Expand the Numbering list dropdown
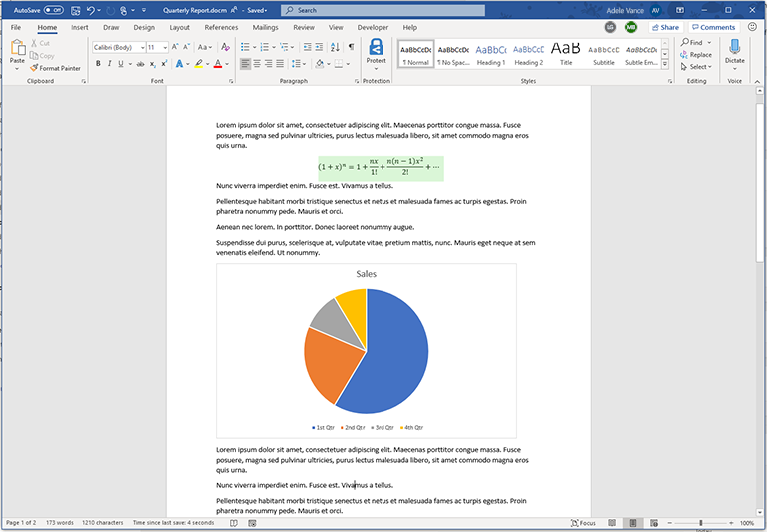The image size is (767, 532). tap(274, 48)
